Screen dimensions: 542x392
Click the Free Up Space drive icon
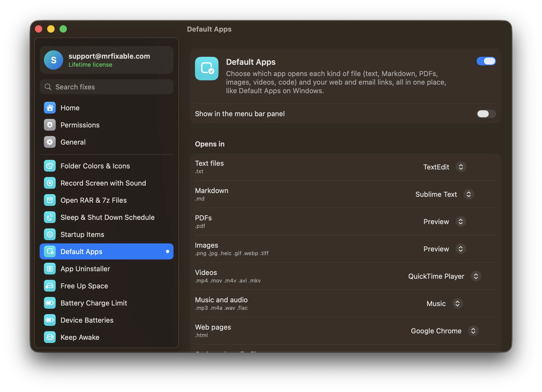tap(50, 286)
